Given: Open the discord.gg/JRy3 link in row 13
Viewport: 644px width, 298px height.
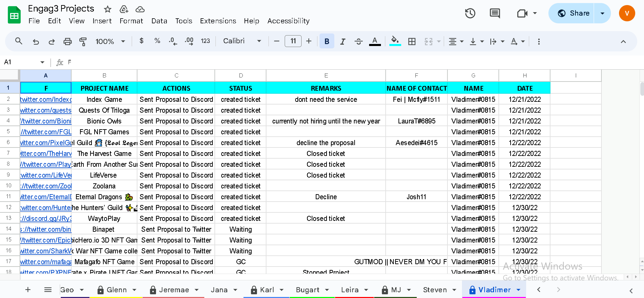Looking at the screenshot, I should (x=46, y=219).
